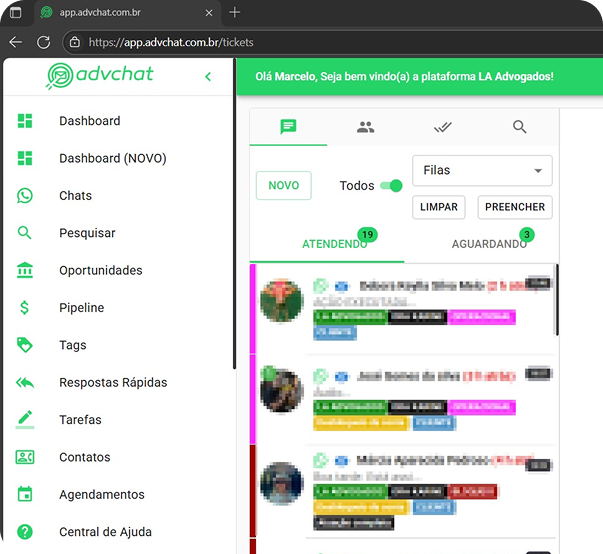Click the PREENCHER button
The height and width of the screenshot is (554, 603).
pos(515,207)
